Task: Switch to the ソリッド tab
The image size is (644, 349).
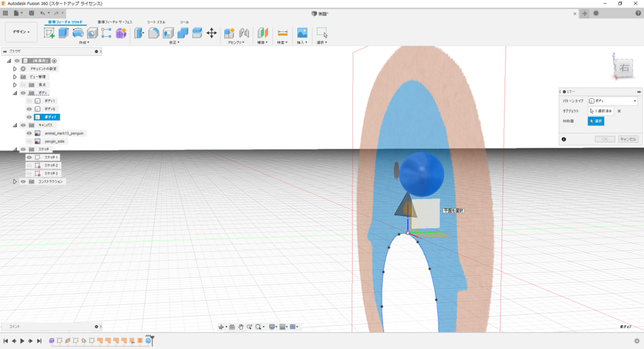Action: click(65, 22)
